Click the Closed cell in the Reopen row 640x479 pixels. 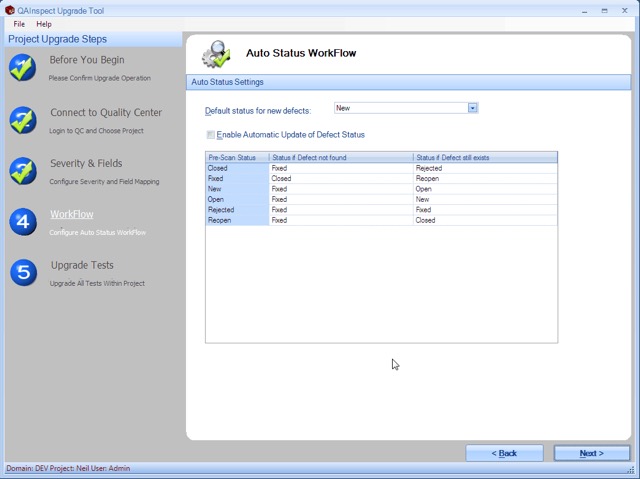pos(485,220)
